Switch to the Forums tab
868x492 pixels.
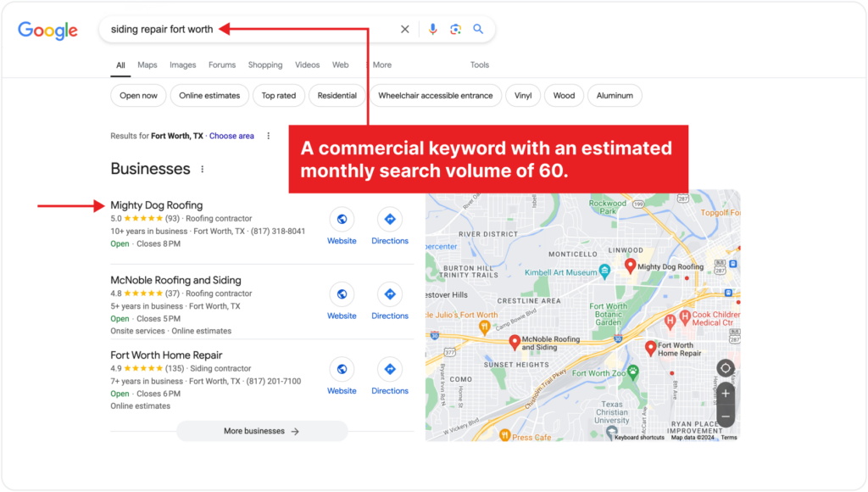coord(222,64)
